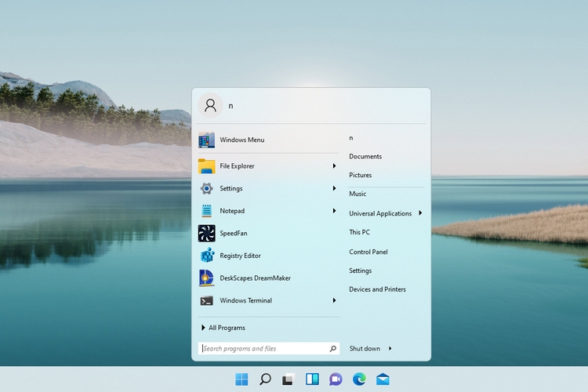Viewport: 588px width, 392px height.
Task: Click the Shut down button
Action: click(x=365, y=348)
